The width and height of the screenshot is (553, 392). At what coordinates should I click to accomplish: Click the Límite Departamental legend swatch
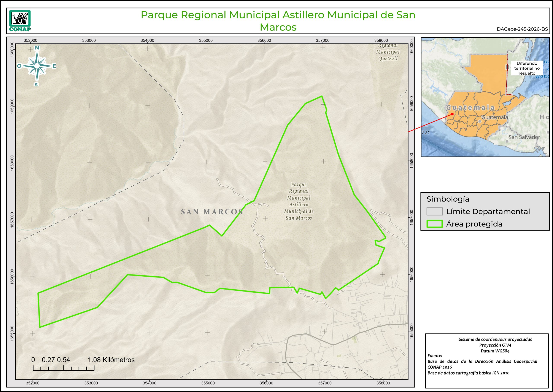(x=434, y=211)
